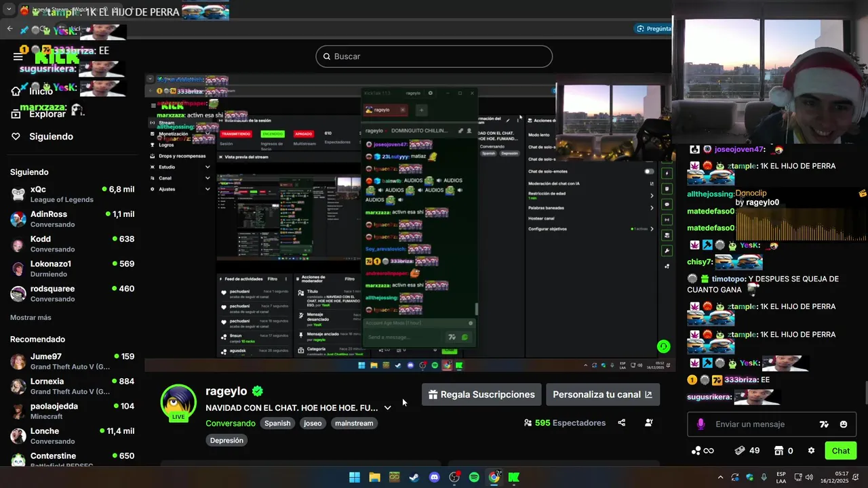Open rodsquaree channel in sidebar
Screen dimensions: 868x488
73,293
